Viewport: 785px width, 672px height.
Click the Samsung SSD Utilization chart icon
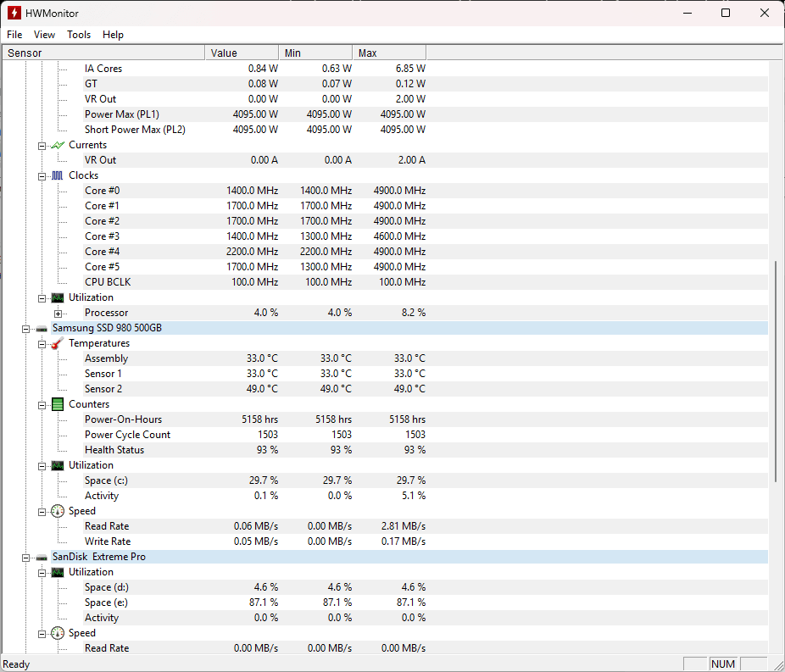click(x=58, y=465)
